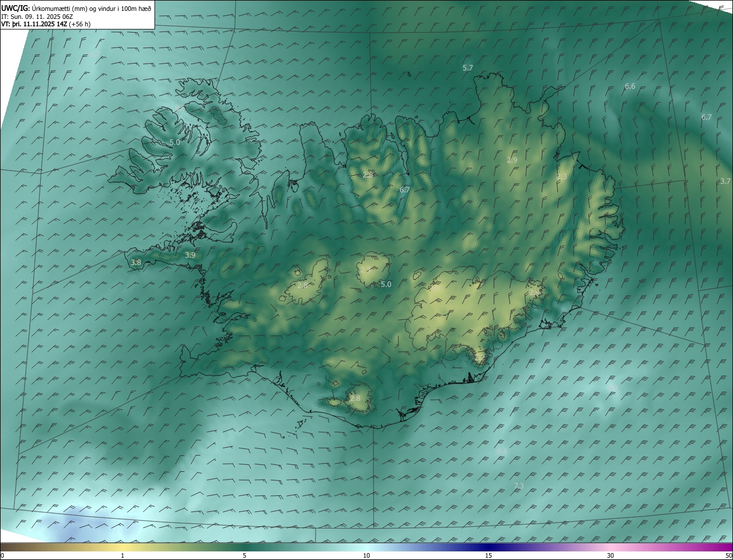Click the yellow segment of the color scale
This screenshot has width=733, height=560.
123,547
